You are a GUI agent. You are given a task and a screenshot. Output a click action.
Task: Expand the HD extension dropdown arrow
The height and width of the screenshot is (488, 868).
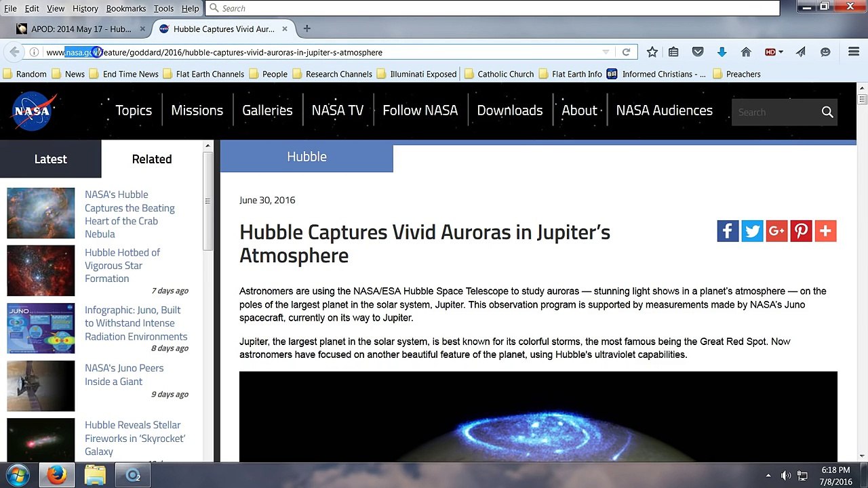pyautogui.click(x=781, y=52)
